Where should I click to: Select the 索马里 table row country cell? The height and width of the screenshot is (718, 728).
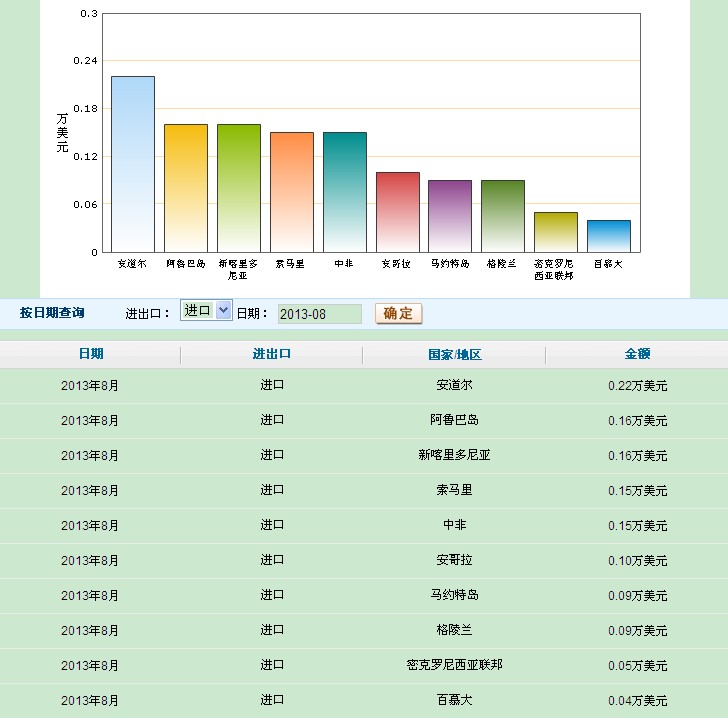click(x=453, y=490)
